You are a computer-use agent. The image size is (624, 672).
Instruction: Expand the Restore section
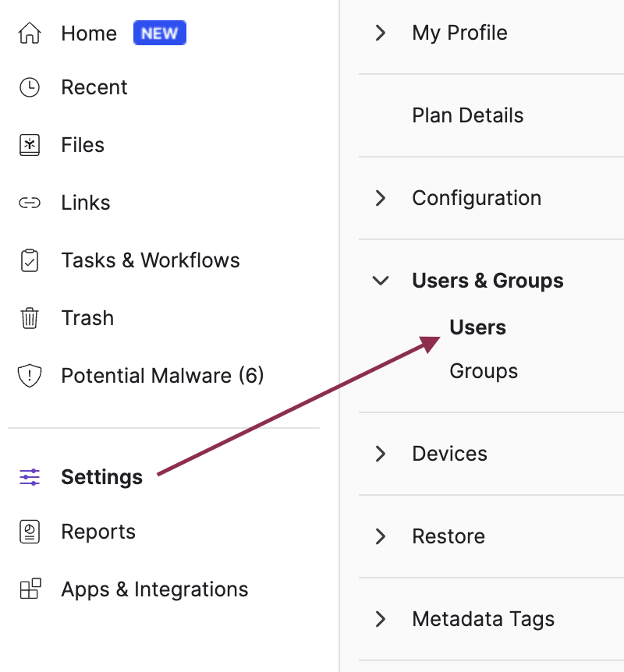(x=380, y=536)
